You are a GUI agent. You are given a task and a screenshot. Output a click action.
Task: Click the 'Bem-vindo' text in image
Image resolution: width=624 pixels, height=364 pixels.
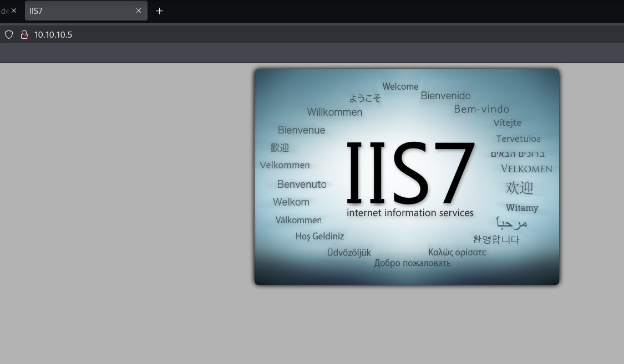[x=481, y=109]
